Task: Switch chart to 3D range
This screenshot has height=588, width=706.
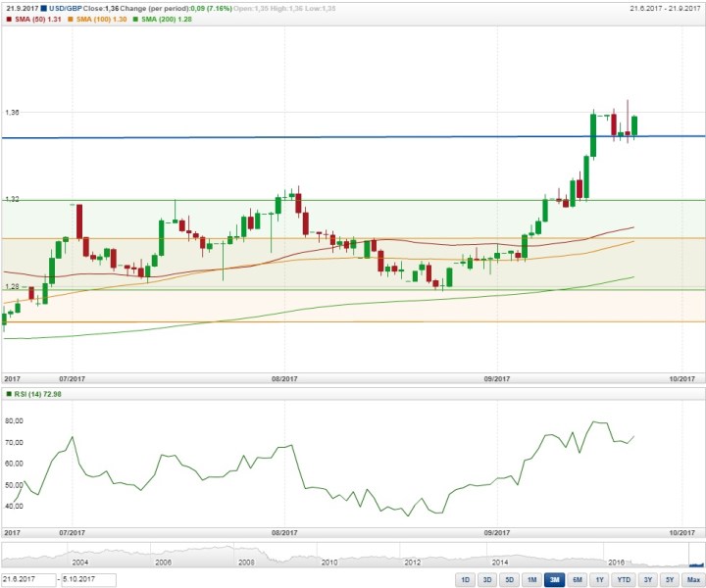Action: (x=487, y=580)
